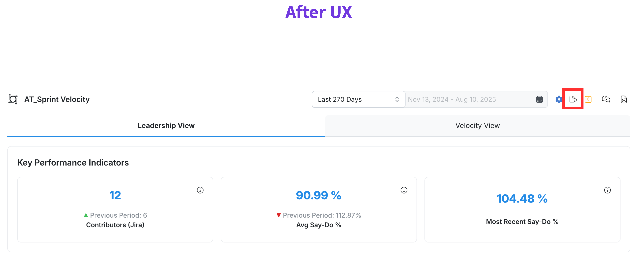Click the 90.99 % average say-do value
The image size is (644, 263).
318,195
